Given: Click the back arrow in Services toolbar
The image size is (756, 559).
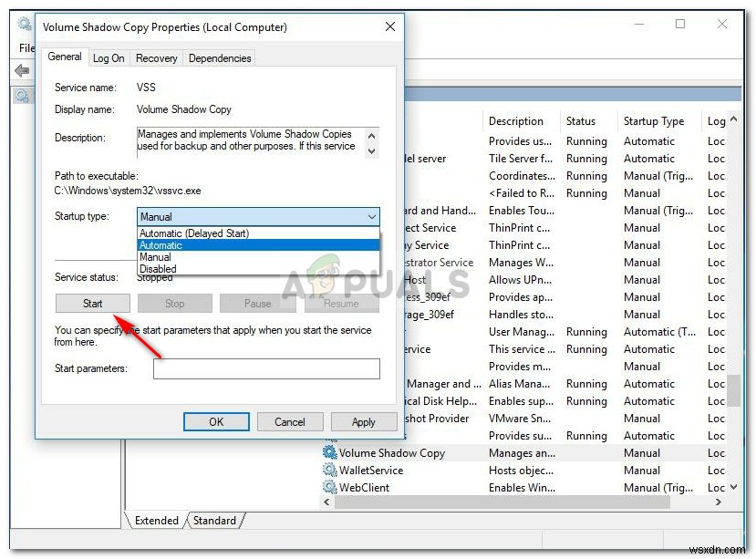Looking at the screenshot, I should [x=22, y=71].
